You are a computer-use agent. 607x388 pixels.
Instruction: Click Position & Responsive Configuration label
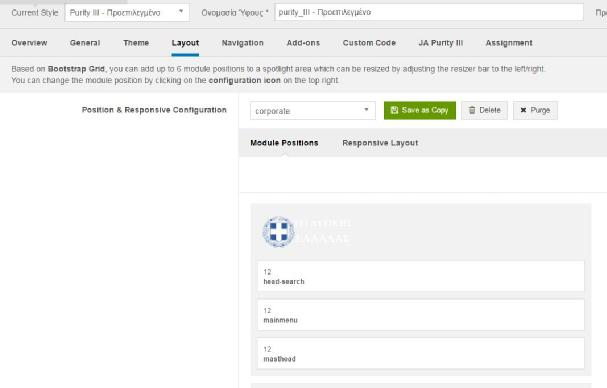pyautogui.click(x=154, y=110)
